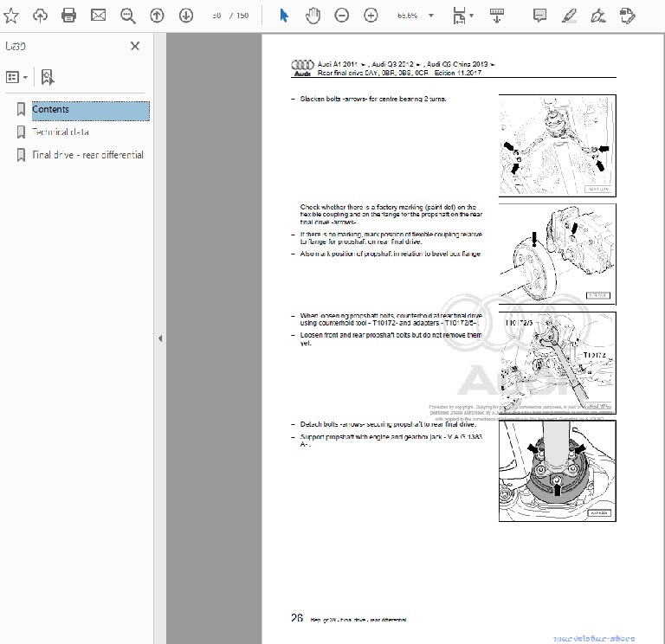Open the Contents bookmark
Image resolution: width=665 pixels, height=644 pixels.
pos(50,110)
